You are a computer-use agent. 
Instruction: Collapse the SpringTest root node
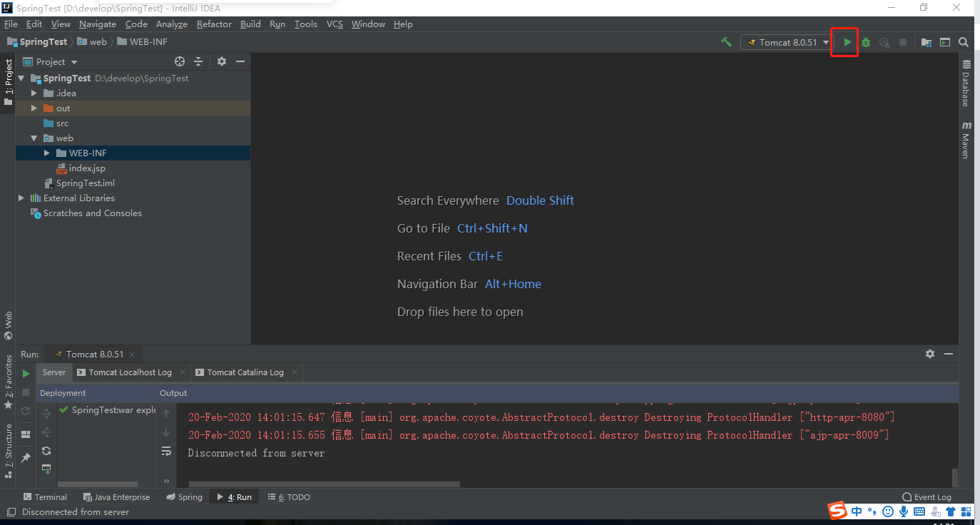pos(21,78)
